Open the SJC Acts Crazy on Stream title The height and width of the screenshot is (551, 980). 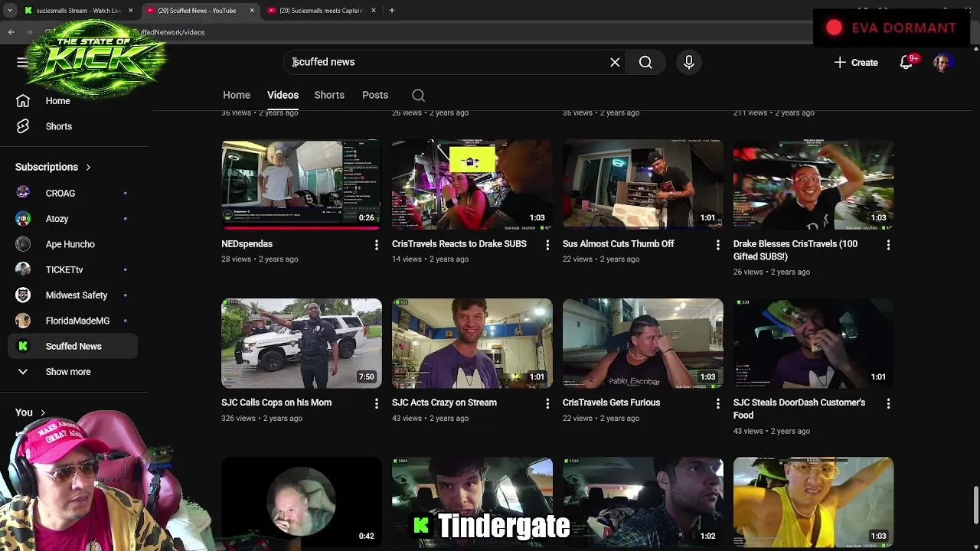[444, 403]
